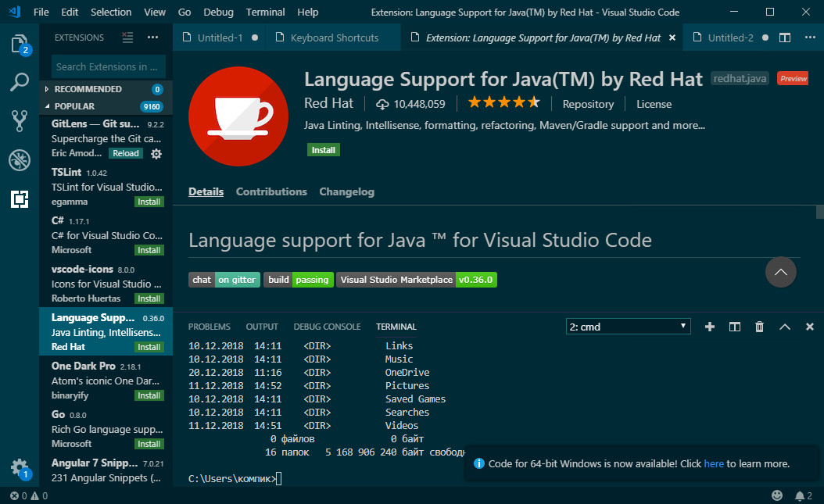Install the One Dark Pro extension
This screenshot has height=504, width=824.
click(149, 395)
